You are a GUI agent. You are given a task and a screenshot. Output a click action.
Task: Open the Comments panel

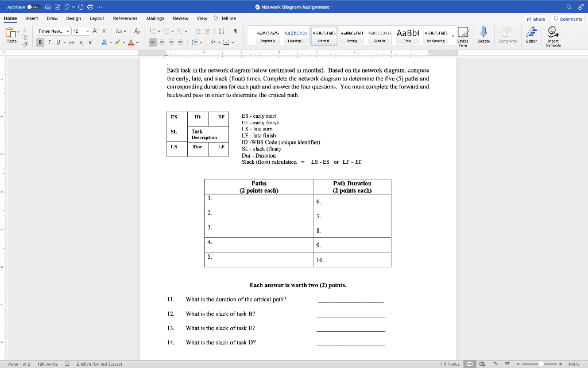click(567, 18)
